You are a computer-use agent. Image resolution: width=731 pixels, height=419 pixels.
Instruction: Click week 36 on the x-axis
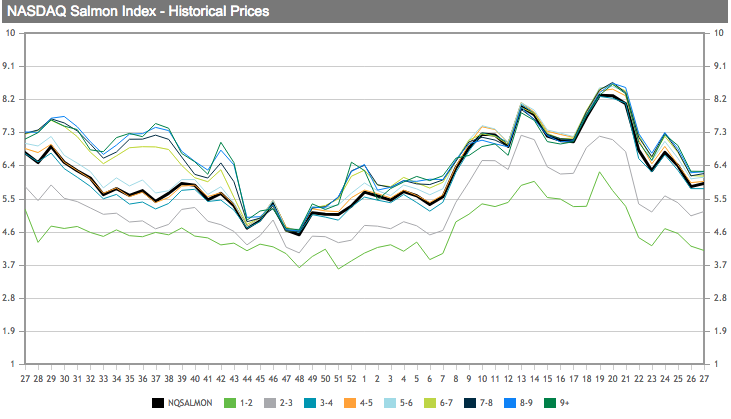(x=143, y=379)
